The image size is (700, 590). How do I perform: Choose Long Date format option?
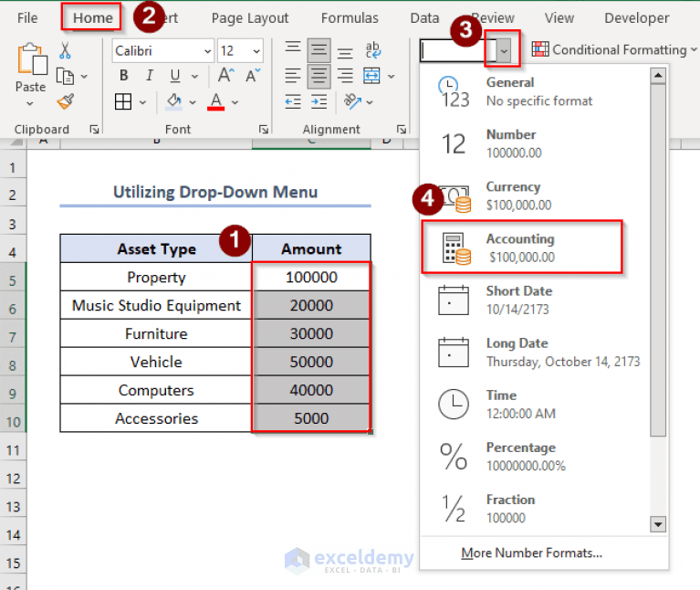535,353
